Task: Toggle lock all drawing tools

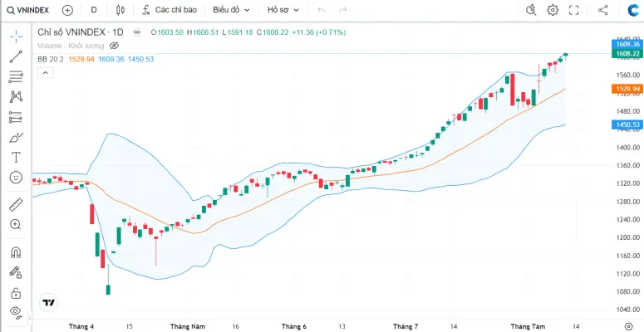Action: click(x=16, y=292)
